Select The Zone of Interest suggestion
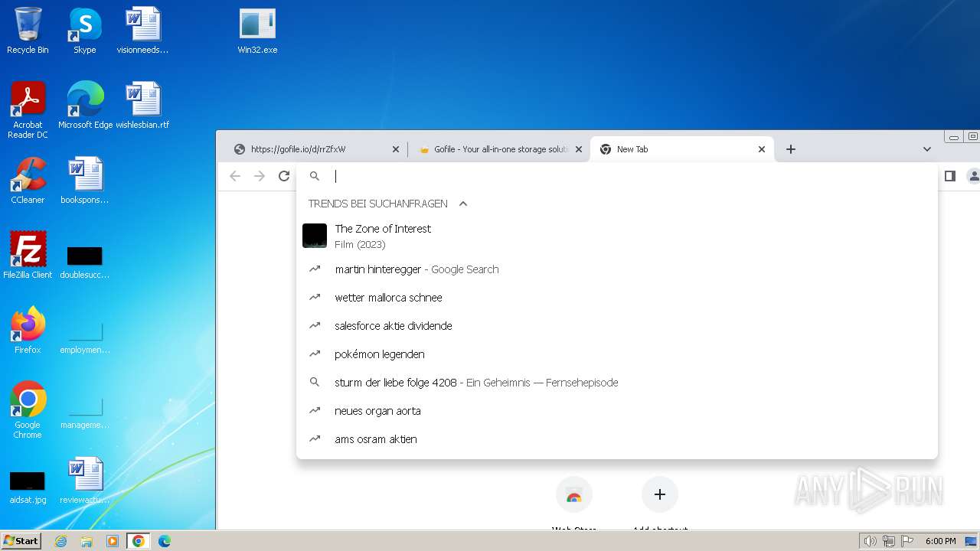The height and width of the screenshot is (551, 980). (616, 236)
